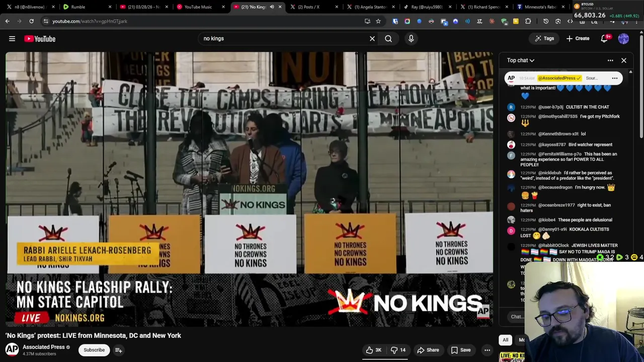Expand the Top chat dropdown
The image size is (644, 362).
521,60
